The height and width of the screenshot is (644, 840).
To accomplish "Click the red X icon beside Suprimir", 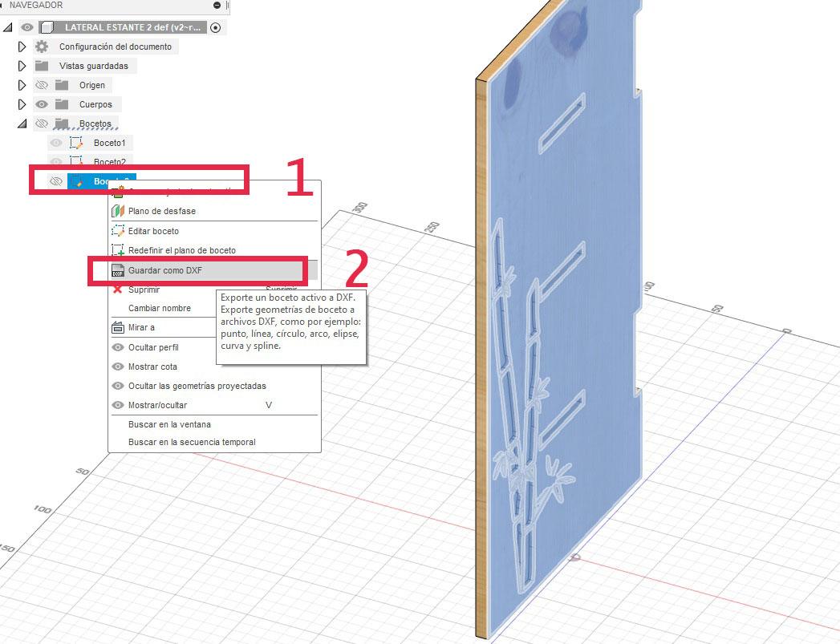I will point(118,290).
